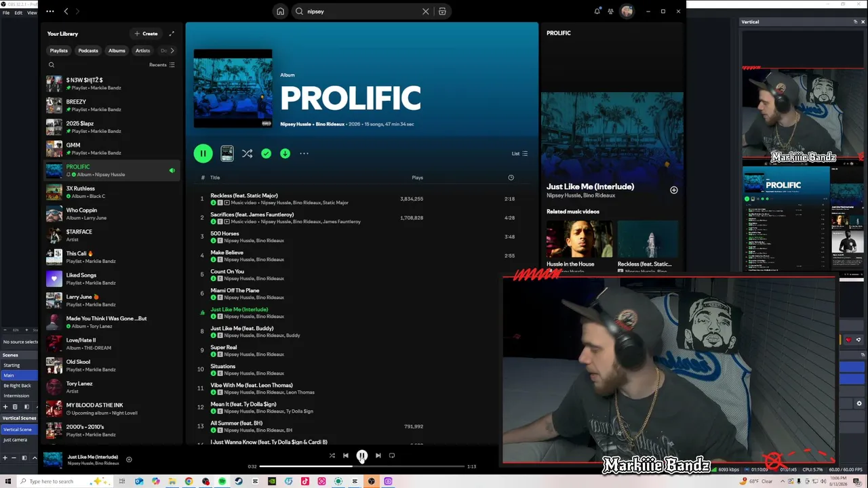Select the Just camera vertical scene in OBS
This screenshot has width=868, height=488.
(19, 440)
